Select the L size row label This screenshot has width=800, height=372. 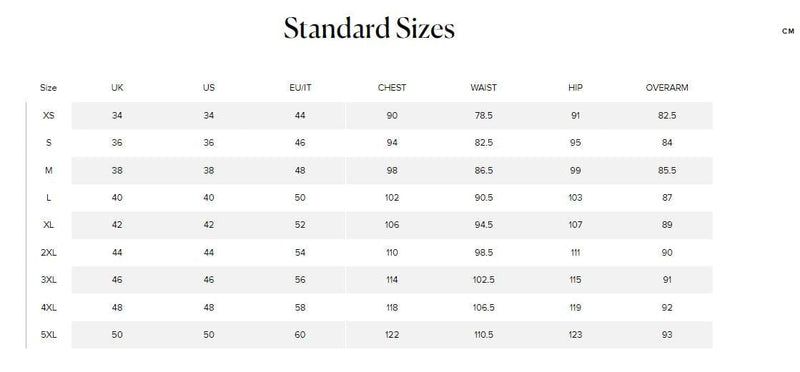tap(48, 198)
